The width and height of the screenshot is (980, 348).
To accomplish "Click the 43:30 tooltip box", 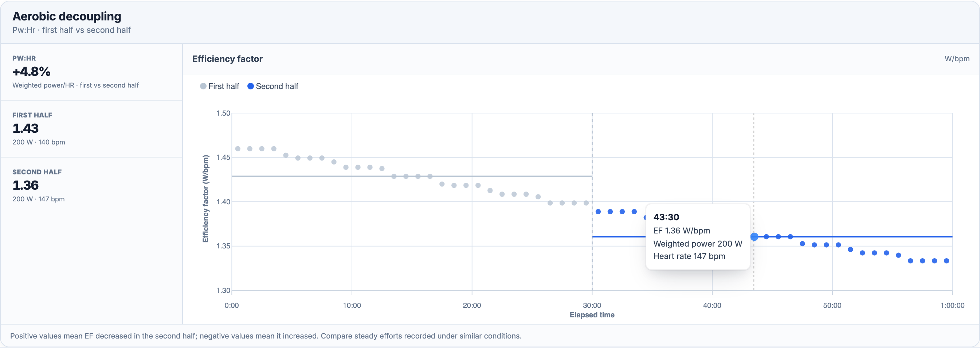I will click(x=698, y=237).
